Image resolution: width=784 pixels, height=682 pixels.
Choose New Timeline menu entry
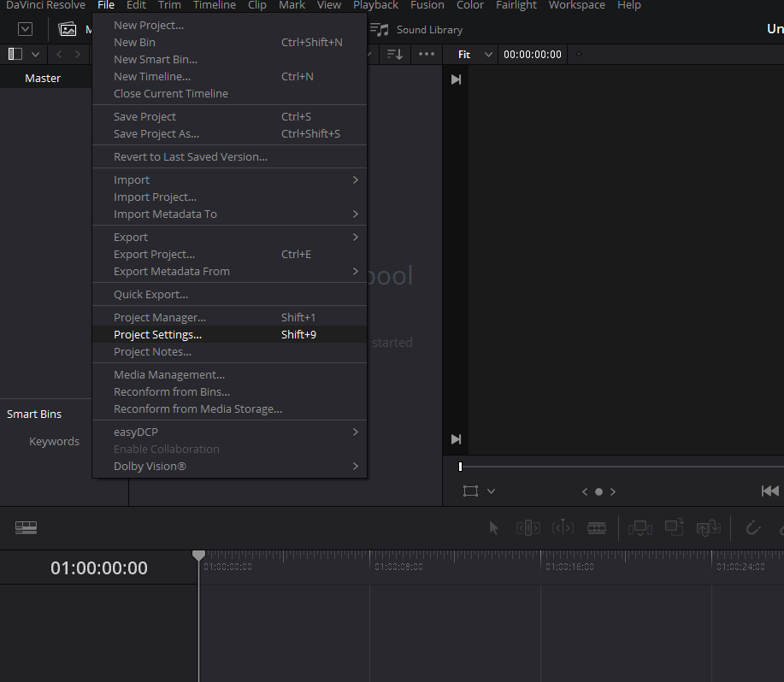click(x=229, y=76)
